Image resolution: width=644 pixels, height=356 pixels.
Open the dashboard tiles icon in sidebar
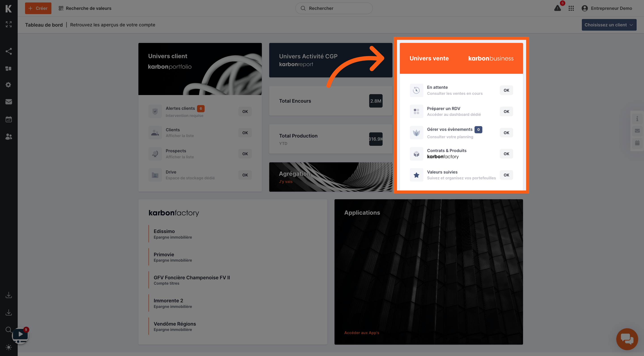8,68
